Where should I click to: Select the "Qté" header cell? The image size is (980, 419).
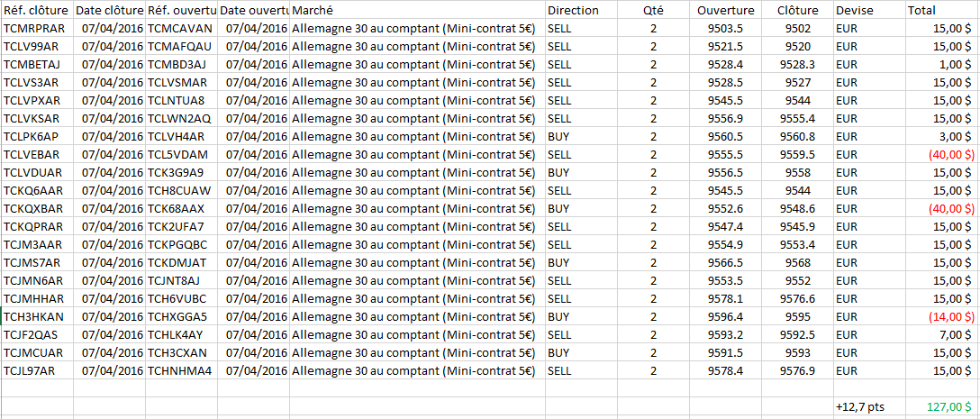[x=652, y=10]
